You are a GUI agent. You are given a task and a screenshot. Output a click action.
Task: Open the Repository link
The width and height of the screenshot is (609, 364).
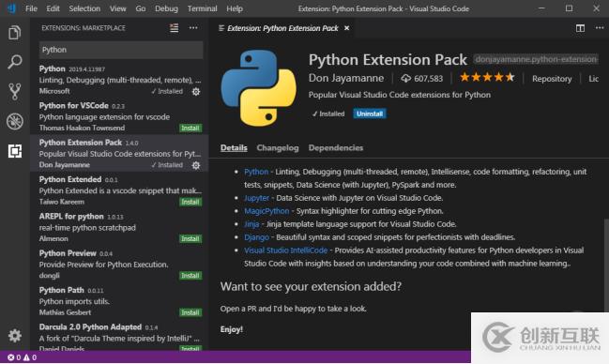pos(552,79)
